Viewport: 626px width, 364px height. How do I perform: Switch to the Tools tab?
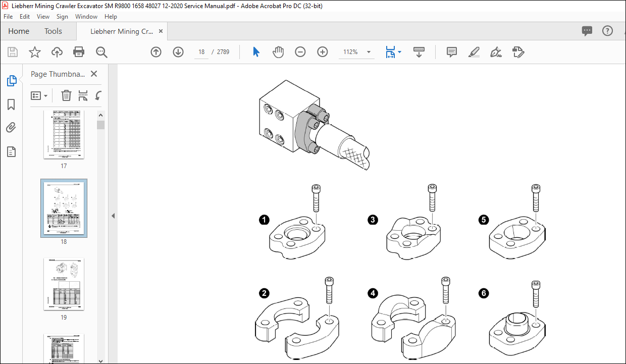pos(53,31)
